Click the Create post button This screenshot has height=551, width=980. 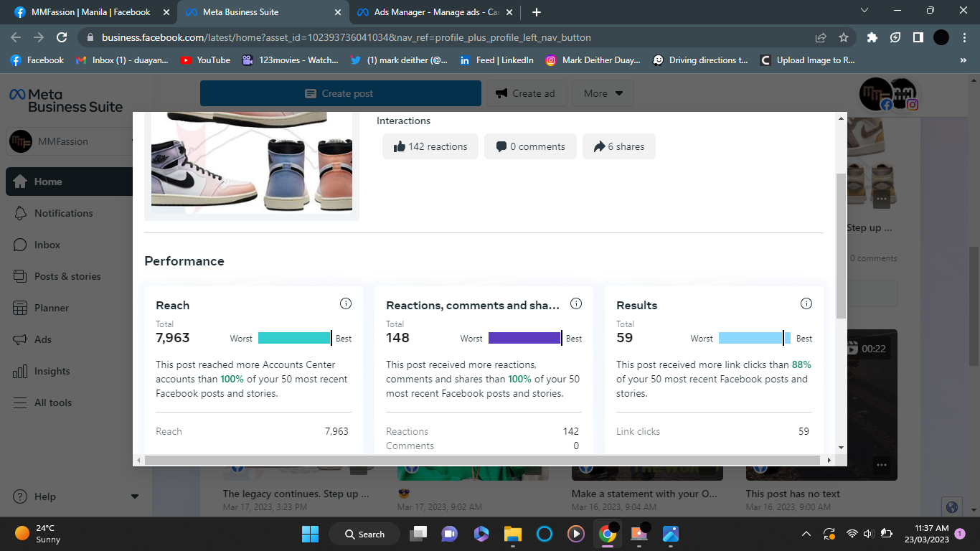(341, 93)
